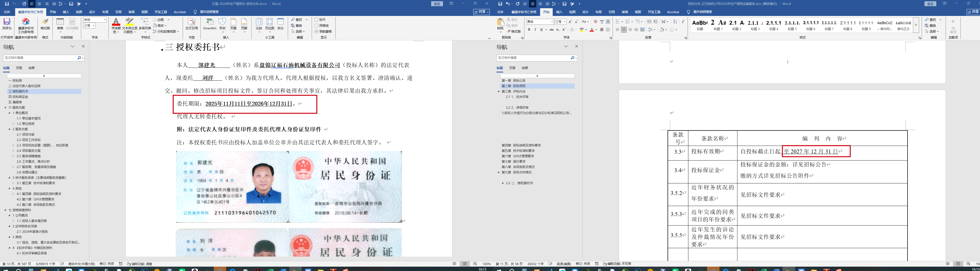Collapse the 六 服务方案 heading in navigation
The image size is (980, 271).
click(x=5, y=108)
